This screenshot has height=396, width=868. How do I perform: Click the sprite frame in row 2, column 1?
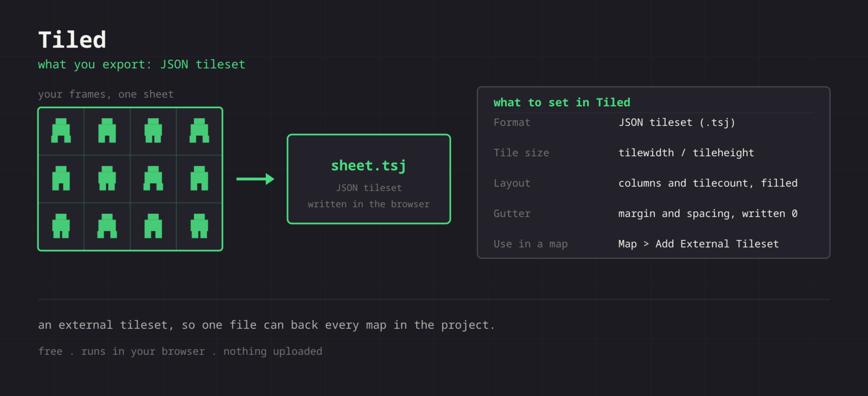click(x=61, y=179)
